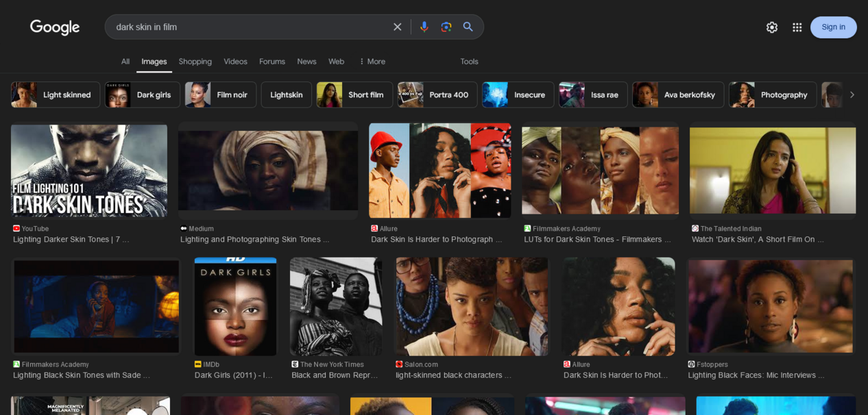Open the New York Times image result

point(336,306)
